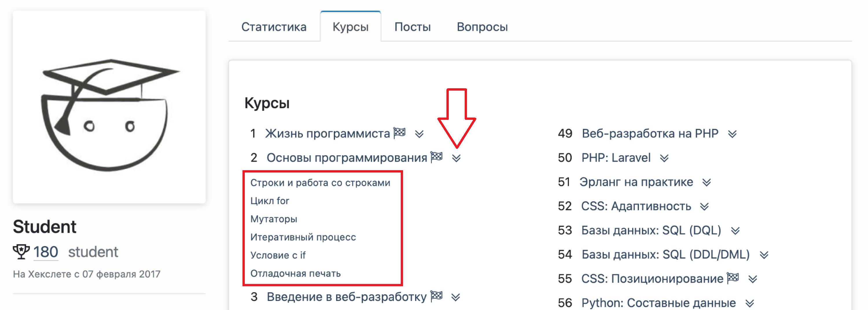The image size is (868, 310).
Task: Expand the CSS: Адаптивность course chevron
Action: 704,207
